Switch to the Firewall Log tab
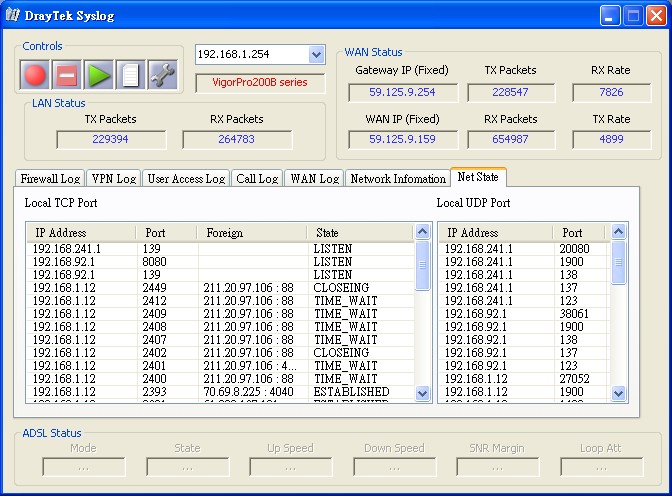The width and height of the screenshot is (672, 496). [x=50, y=179]
